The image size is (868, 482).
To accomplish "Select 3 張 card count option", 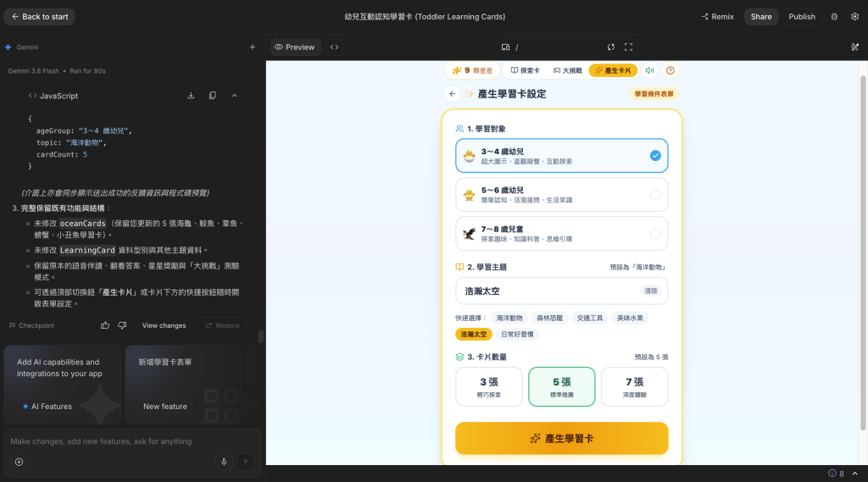I will pos(489,387).
